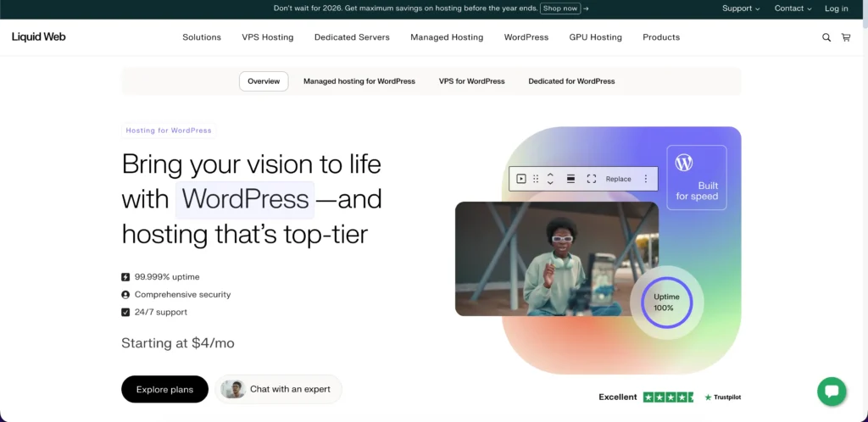The image size is (868, 422).
Task: Expand the Support dropdown
Action: 741,8
